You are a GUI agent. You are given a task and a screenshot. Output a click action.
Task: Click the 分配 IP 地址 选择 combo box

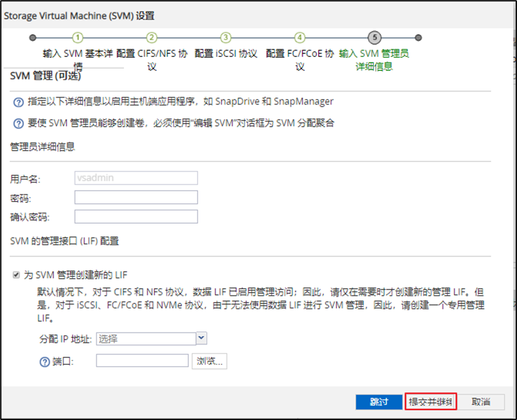click(146, 339)
